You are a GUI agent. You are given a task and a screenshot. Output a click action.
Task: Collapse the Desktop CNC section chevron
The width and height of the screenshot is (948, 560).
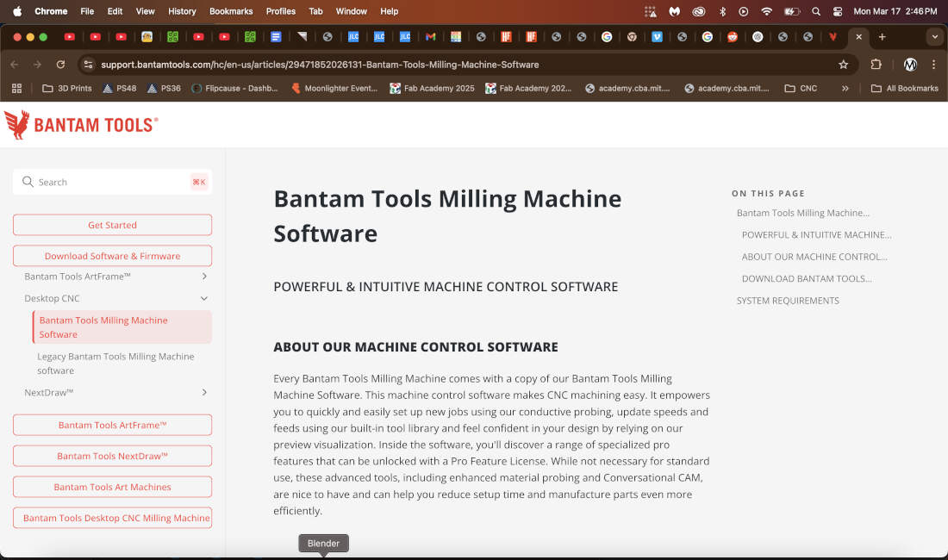[x=204, y=298]
